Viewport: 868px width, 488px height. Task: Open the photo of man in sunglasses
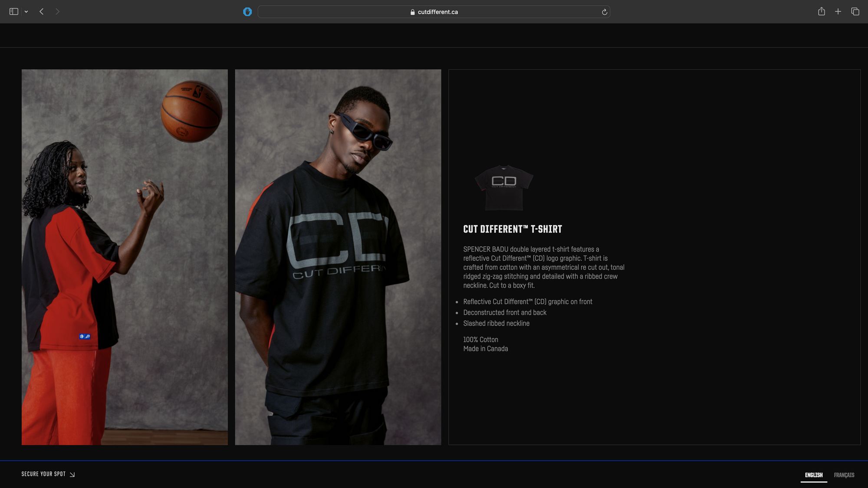pyautogui.click(x=338, y=257)
